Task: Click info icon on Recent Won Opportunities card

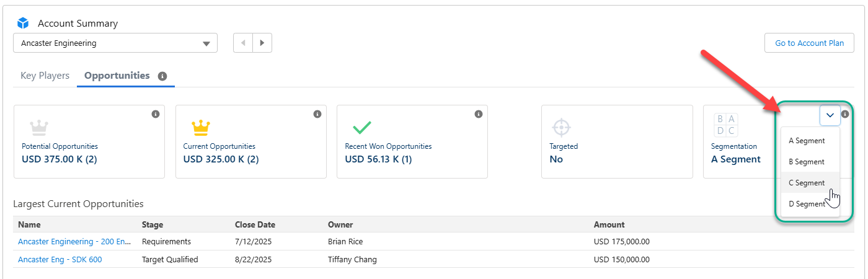Action: (x=479, y=114)
